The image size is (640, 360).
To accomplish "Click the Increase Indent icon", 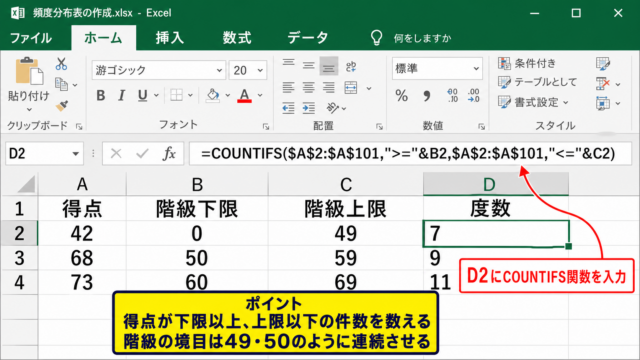I will pyautogui.click(x=309, y=108).
